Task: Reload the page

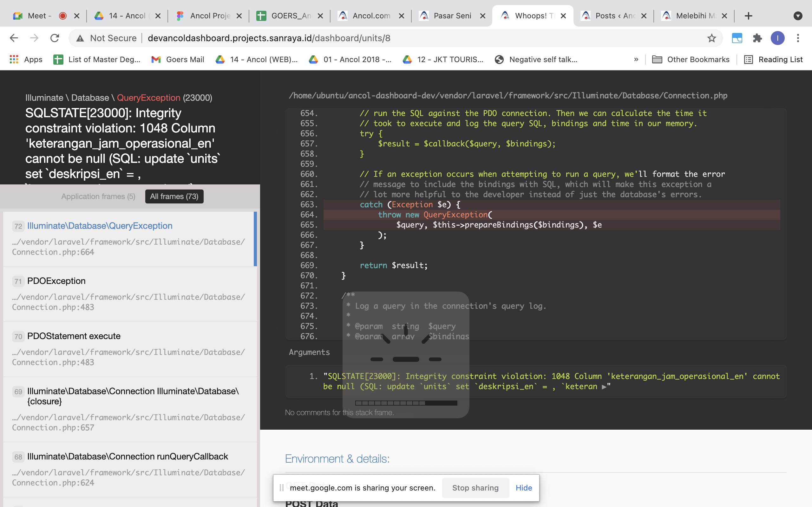Action: click(55, 38)
